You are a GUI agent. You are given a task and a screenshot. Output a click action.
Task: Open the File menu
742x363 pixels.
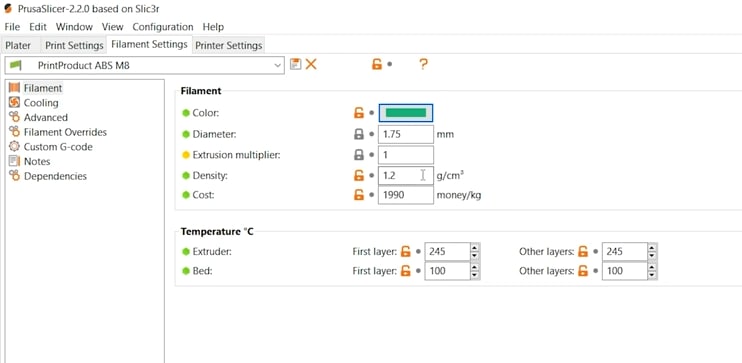12,27
